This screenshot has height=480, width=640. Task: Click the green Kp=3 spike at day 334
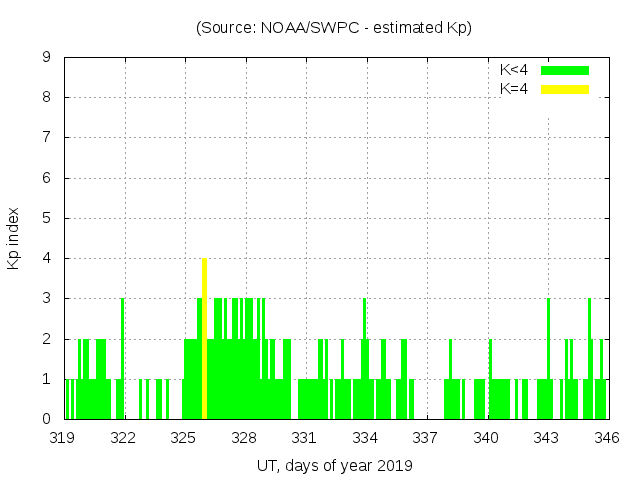coord(365,358)
